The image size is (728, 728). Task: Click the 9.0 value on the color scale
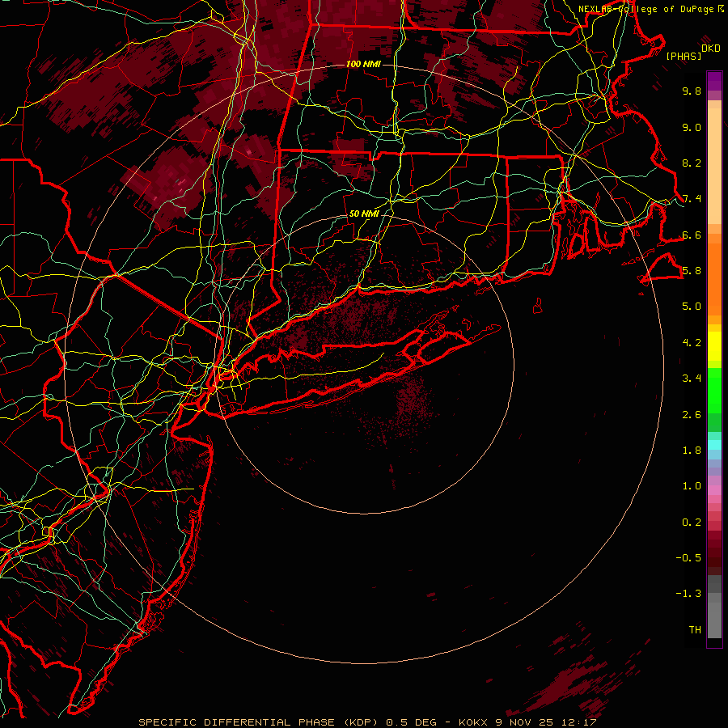692,127
